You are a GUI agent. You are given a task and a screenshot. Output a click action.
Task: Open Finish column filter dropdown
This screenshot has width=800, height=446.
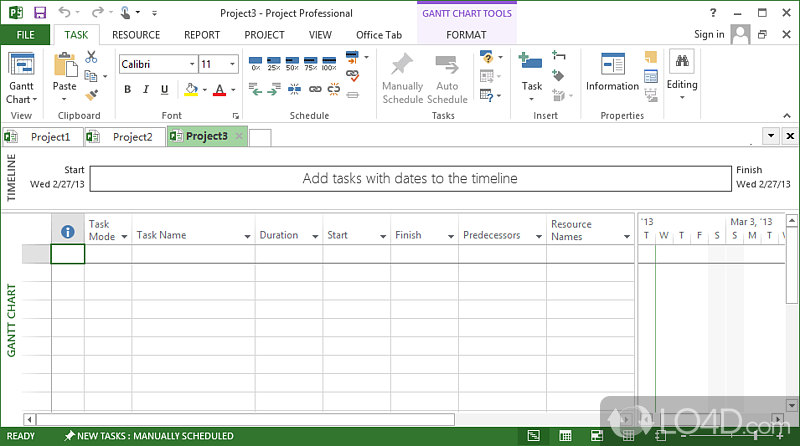pyautogui.click(x=451, y=236)
